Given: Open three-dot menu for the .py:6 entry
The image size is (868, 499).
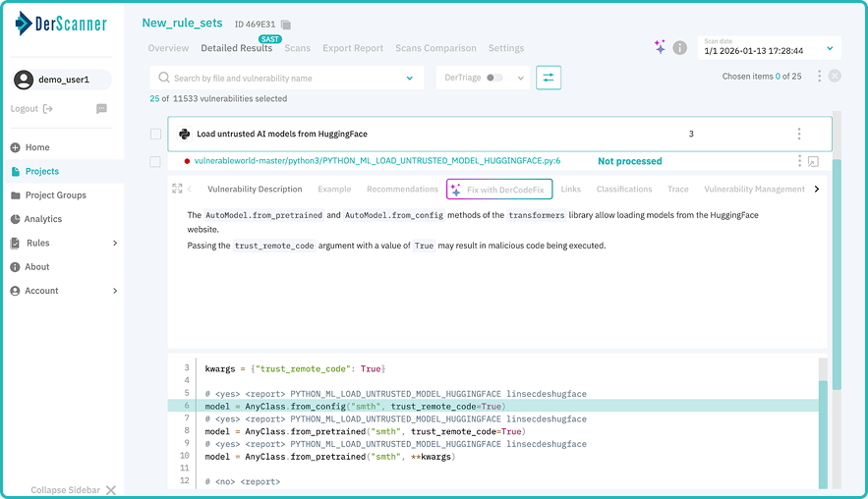Looking at the screenshot, I should [x=799, y=161].
